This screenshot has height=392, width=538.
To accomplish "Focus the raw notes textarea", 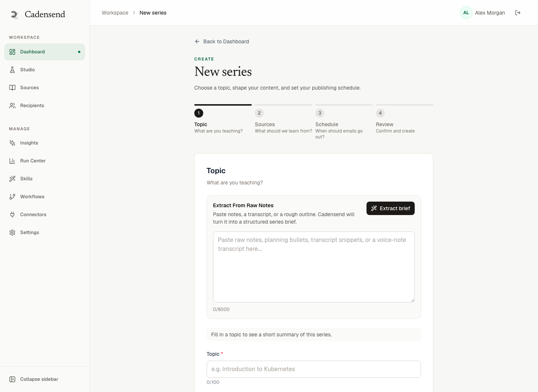I will pyautogui.click(x=314, y=267).
